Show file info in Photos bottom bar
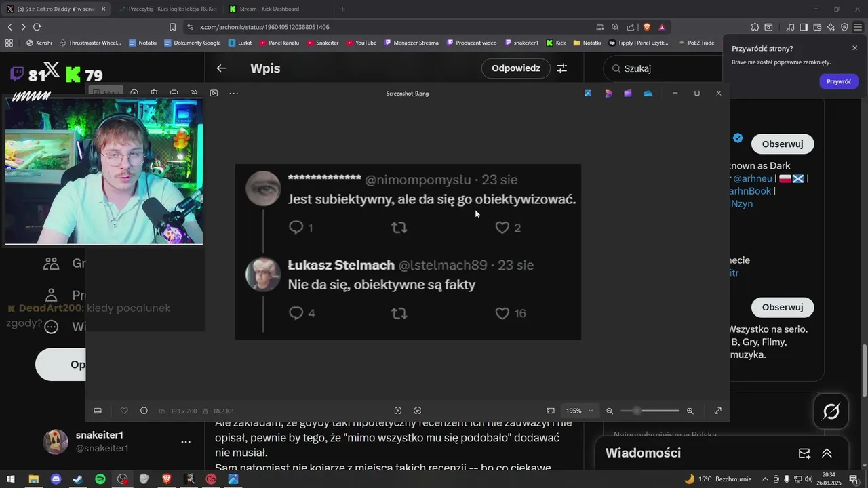This screenshot has height=488, width=868. tap(144, 411)
